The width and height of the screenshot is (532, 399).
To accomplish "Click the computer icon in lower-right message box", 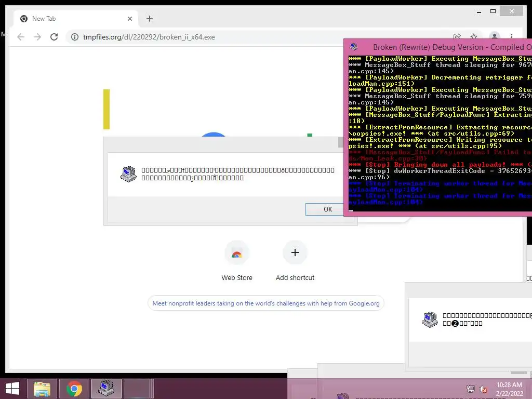I will (430, 320).
